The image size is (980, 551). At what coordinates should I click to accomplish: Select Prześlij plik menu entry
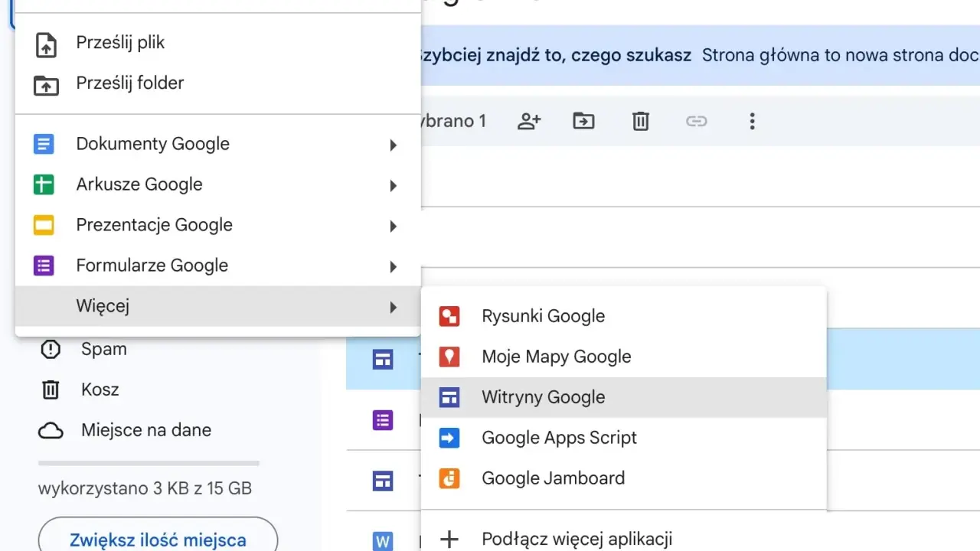pyautogui.click(x=218, y=43)
